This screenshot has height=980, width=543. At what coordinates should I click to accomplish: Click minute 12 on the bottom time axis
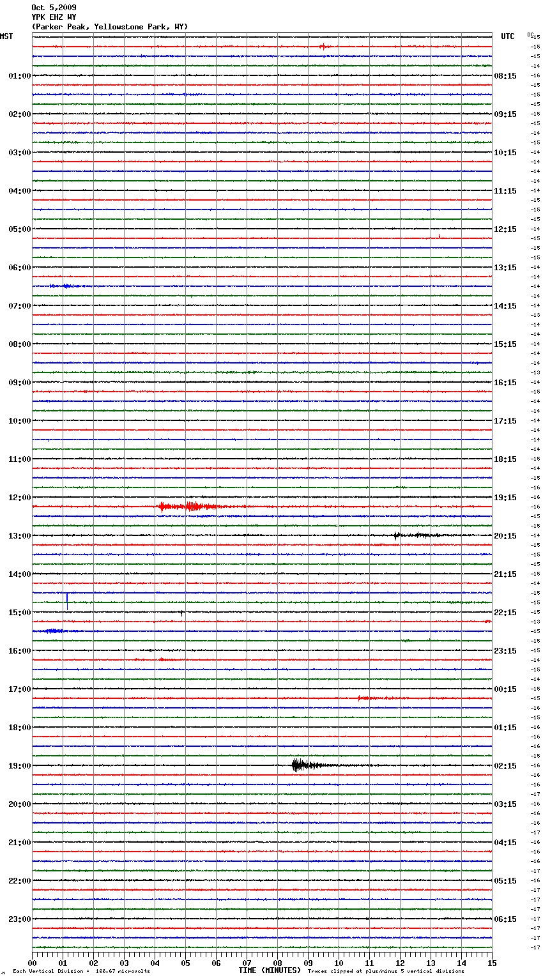click(400, 963)
